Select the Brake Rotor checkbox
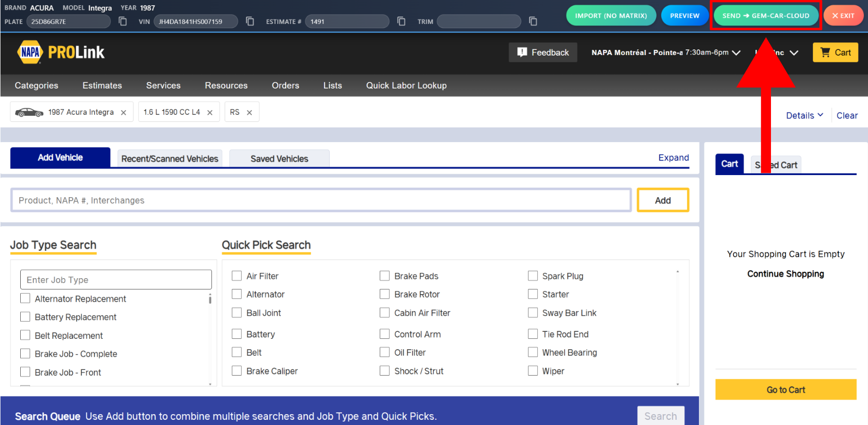868x425 pixels. 385,294
